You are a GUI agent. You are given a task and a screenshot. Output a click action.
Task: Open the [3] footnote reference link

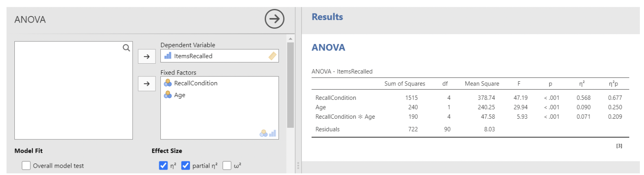(619, 146)
